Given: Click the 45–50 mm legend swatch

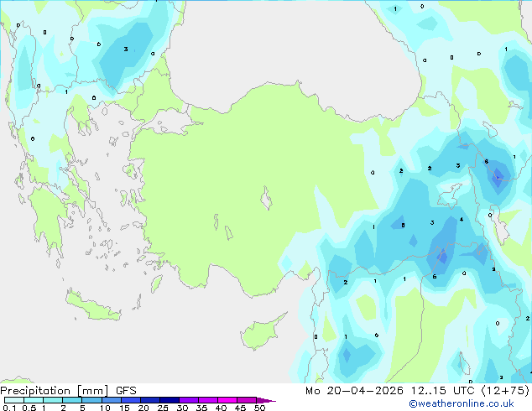Looking at the screenshot, I should (x=247, y=400).
